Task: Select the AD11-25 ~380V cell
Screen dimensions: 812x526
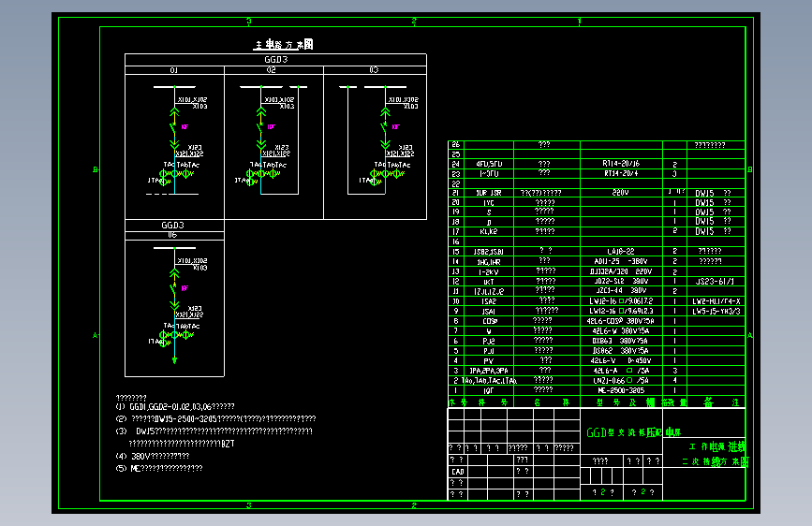Action: [621, 261]
